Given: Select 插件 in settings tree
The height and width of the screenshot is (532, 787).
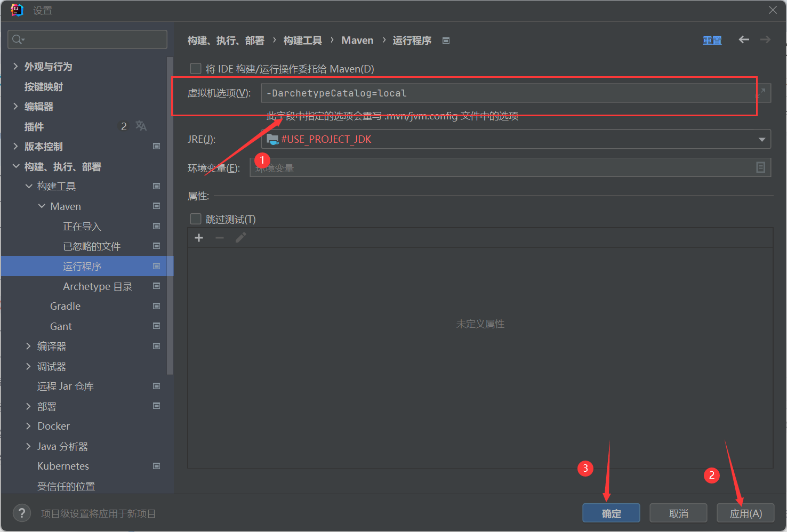Looking at the screenshot, I should click(x=34, y=126).
